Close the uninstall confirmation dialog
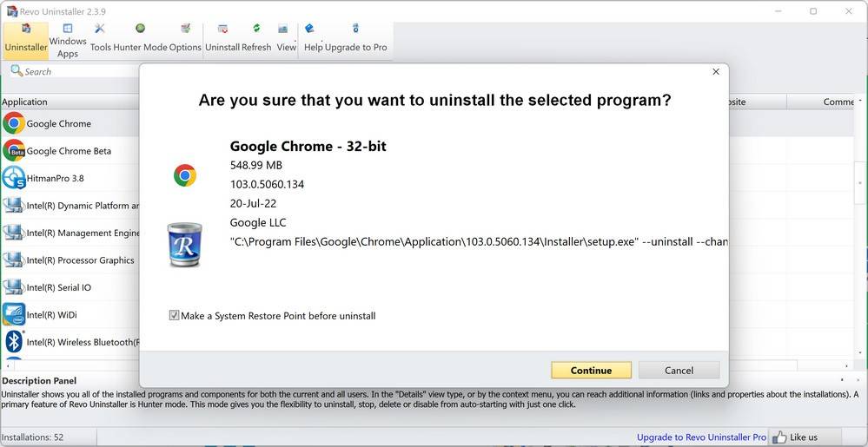This screenshot has width=868, height=447. 716,72
